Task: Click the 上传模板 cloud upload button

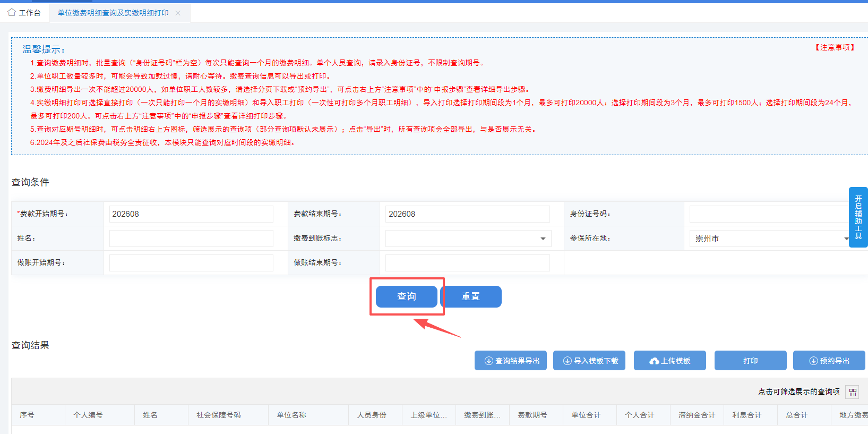Action: click(x=670, y=361)
